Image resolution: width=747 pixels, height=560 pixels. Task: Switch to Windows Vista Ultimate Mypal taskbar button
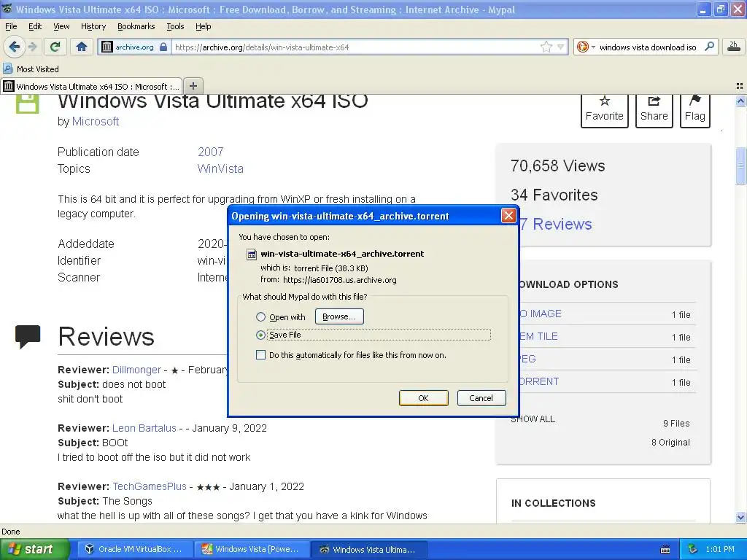[x=368, y=550]
